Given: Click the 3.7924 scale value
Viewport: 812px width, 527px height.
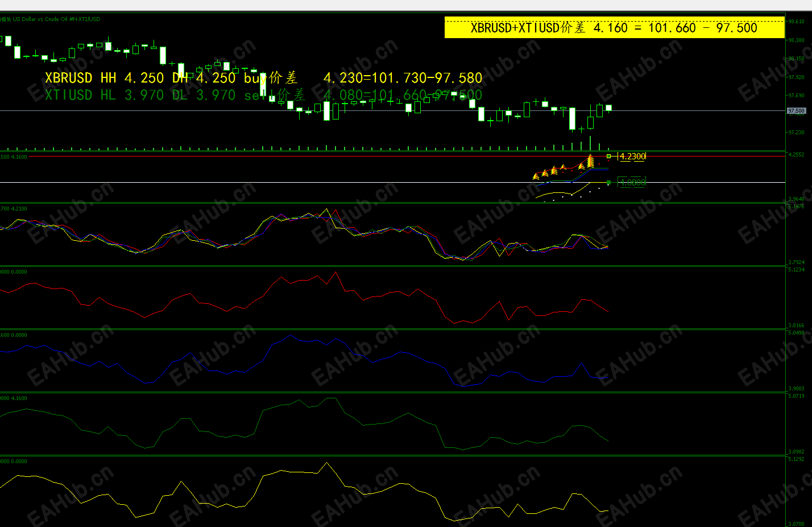Looking at the screenshot, I should 796,262.
